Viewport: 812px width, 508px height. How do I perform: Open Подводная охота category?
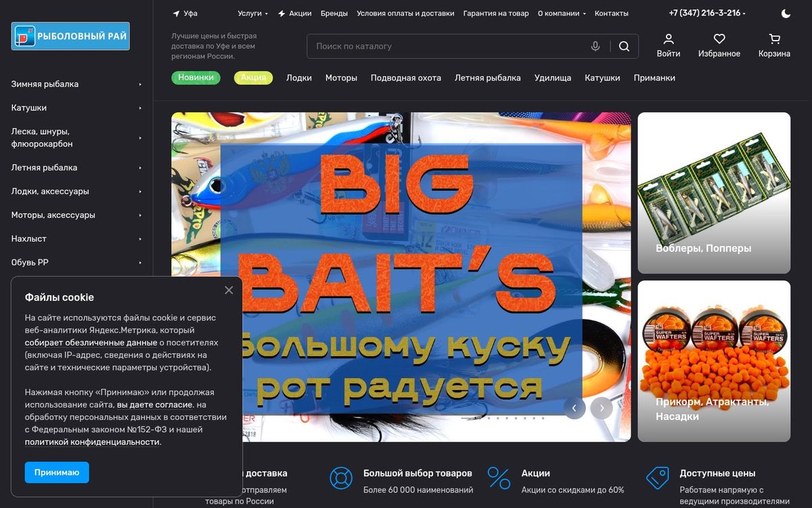coord(406,78)
